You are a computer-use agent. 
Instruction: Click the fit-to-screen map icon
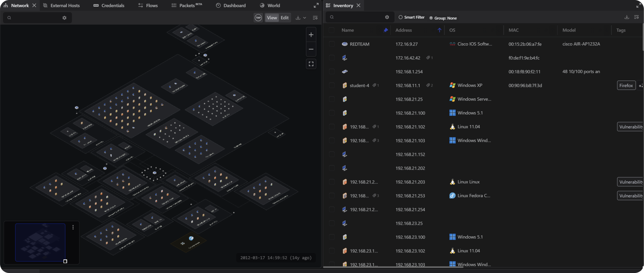(x=311, y=64)
